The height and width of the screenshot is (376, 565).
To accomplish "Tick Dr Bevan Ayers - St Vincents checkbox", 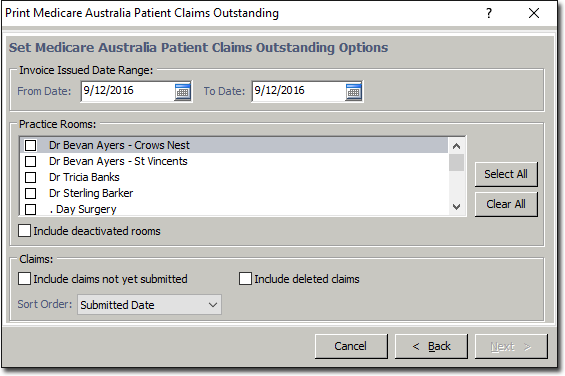I will [x=31, y=161].
